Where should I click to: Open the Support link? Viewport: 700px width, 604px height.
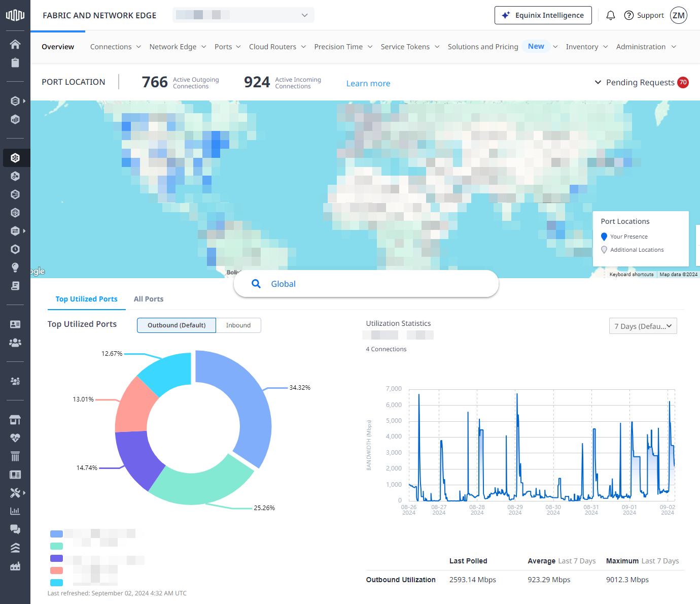[644, 15]
